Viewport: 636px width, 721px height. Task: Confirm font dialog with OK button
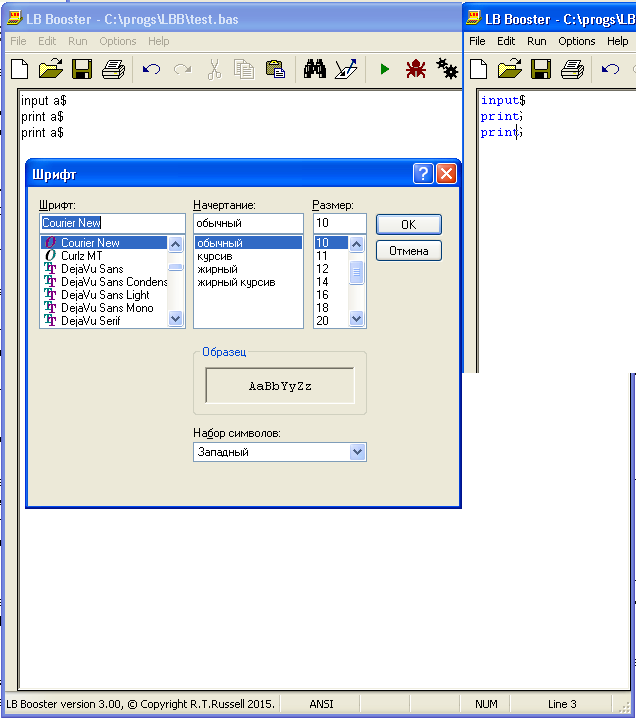(409, 225)
